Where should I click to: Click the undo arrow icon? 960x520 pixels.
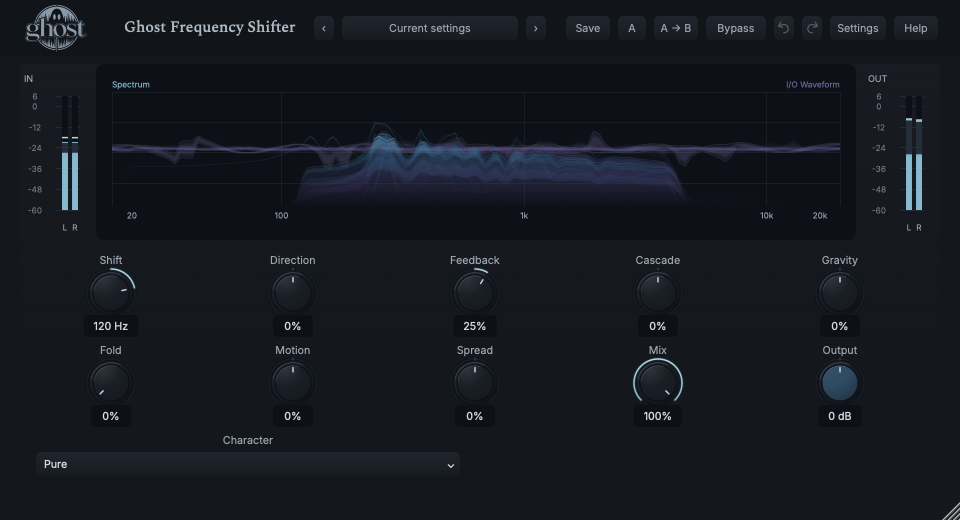pos(783,28)
